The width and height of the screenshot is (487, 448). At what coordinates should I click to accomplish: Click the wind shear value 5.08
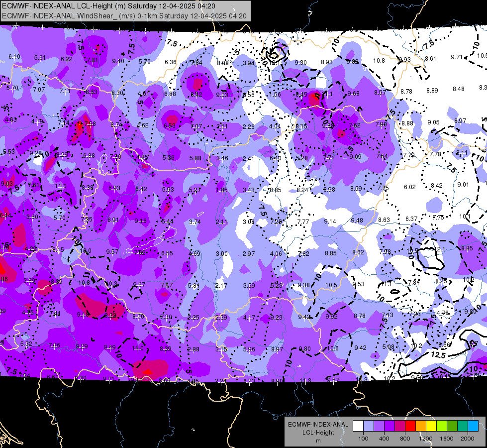388,346
